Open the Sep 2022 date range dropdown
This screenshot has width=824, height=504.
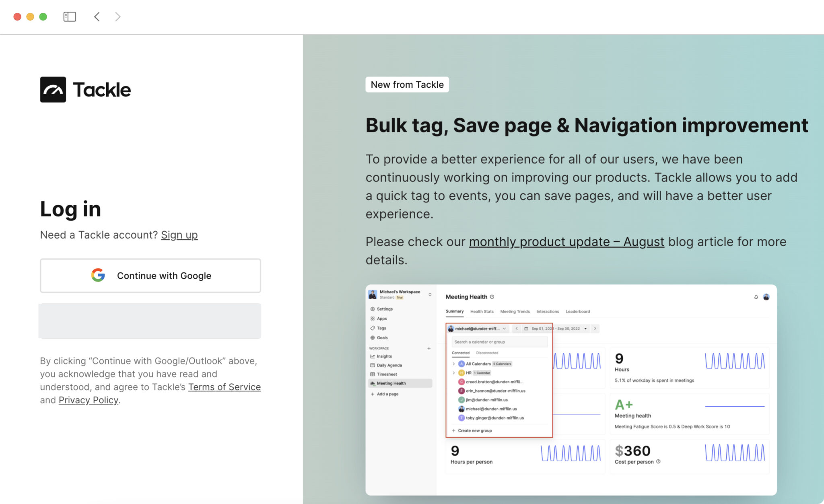click(x=555, y=329)
